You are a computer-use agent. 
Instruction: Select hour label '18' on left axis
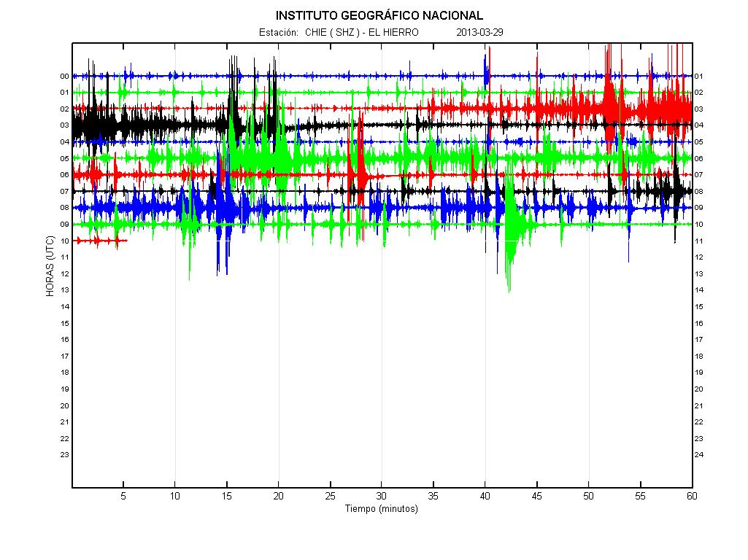coord(64,373)
